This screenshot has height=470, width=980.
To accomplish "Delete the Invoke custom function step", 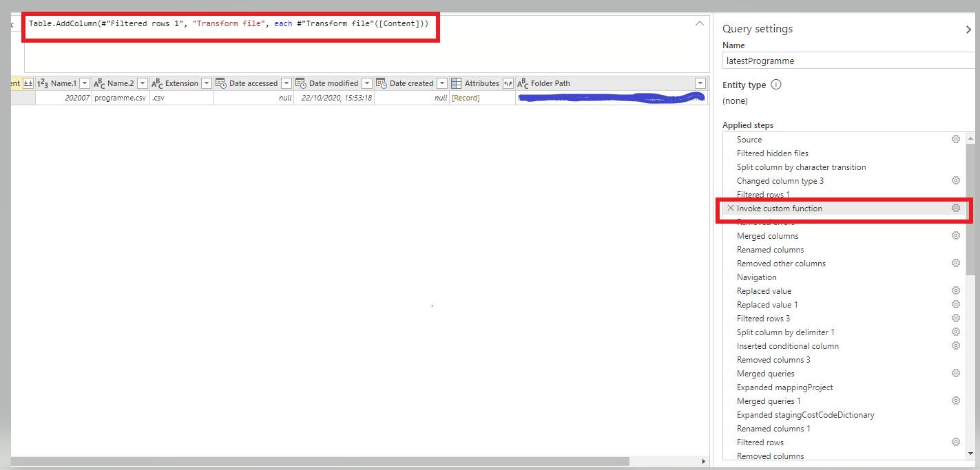I will [x=731, y=208].
